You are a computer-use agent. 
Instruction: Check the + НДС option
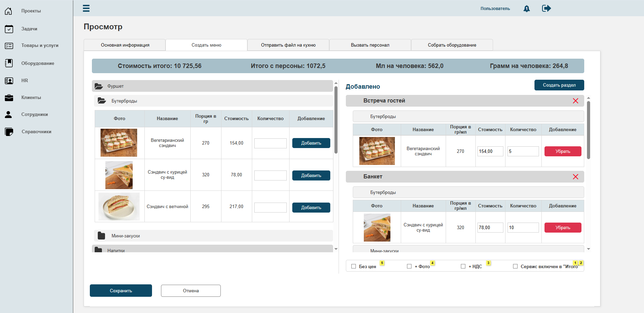pos(463,266)
